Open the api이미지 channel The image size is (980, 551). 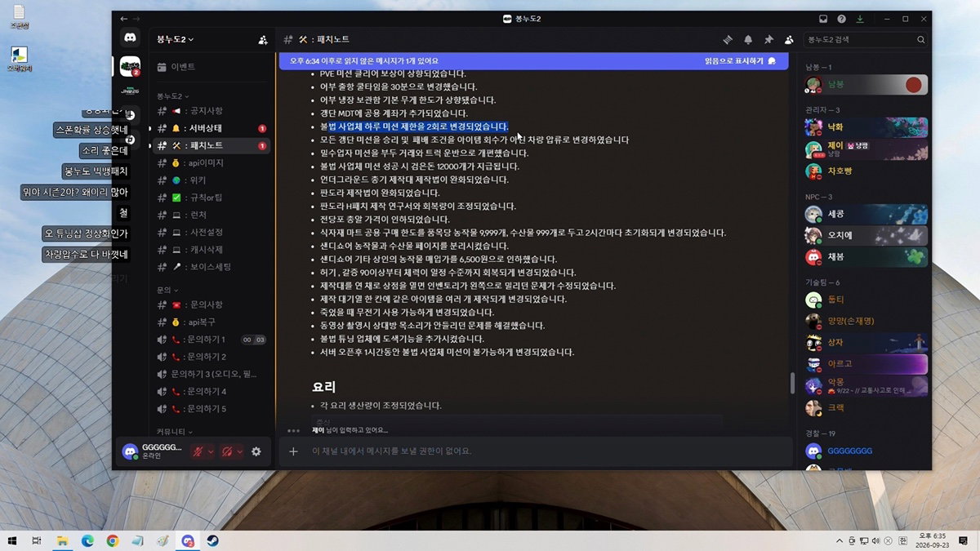coord(212,163)
